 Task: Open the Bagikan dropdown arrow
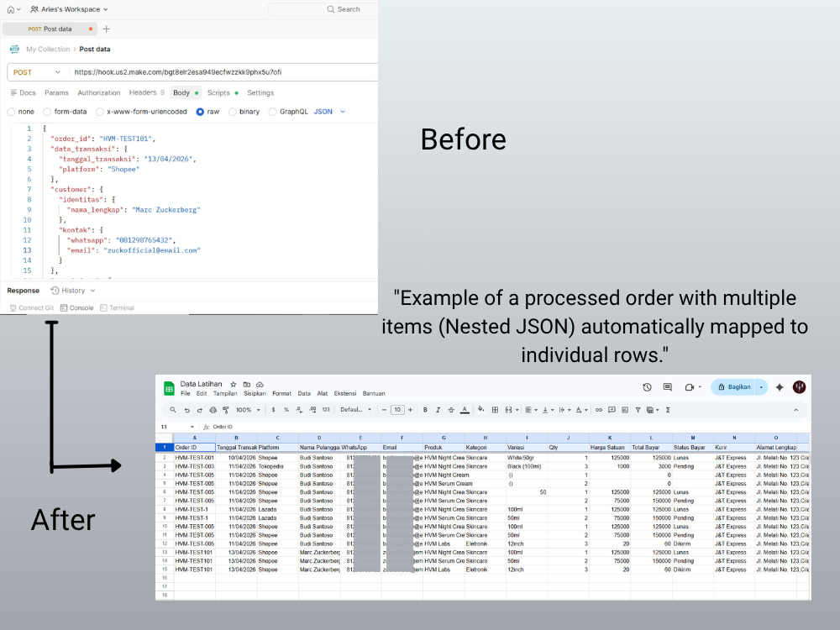click(761, 387)
